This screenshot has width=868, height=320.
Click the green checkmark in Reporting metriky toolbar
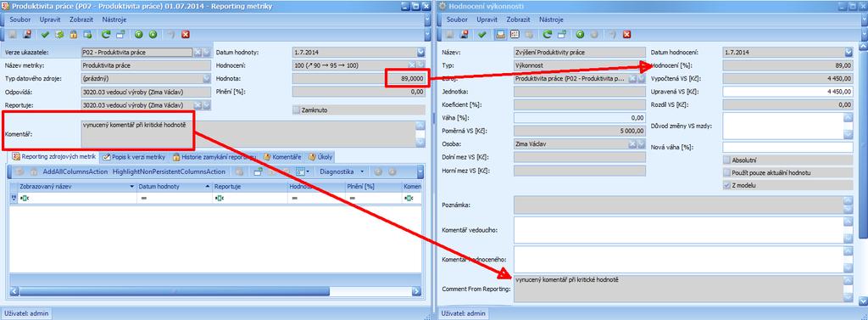(x=46, y=35)
